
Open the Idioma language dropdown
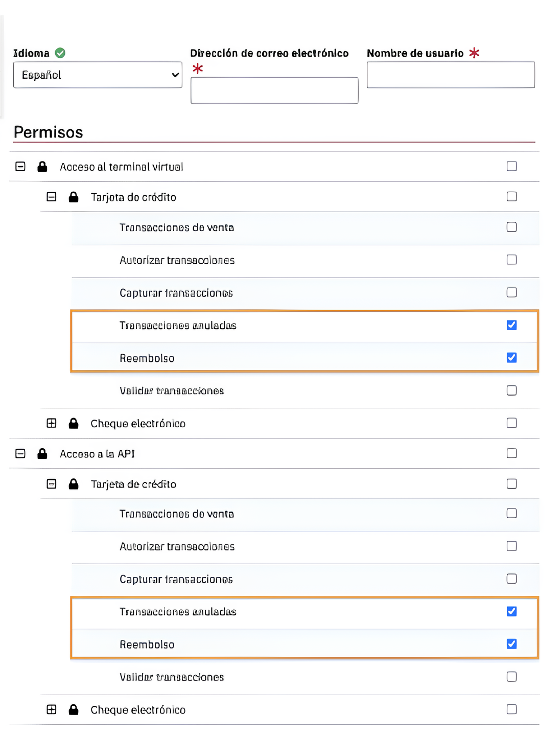(x=98, y=75)
